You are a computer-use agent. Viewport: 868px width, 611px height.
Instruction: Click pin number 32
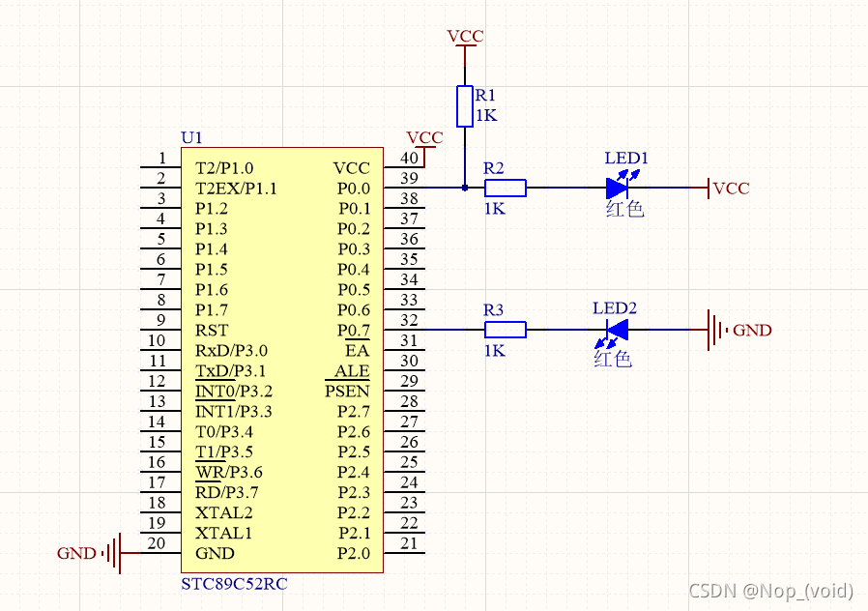click(409, 320)
